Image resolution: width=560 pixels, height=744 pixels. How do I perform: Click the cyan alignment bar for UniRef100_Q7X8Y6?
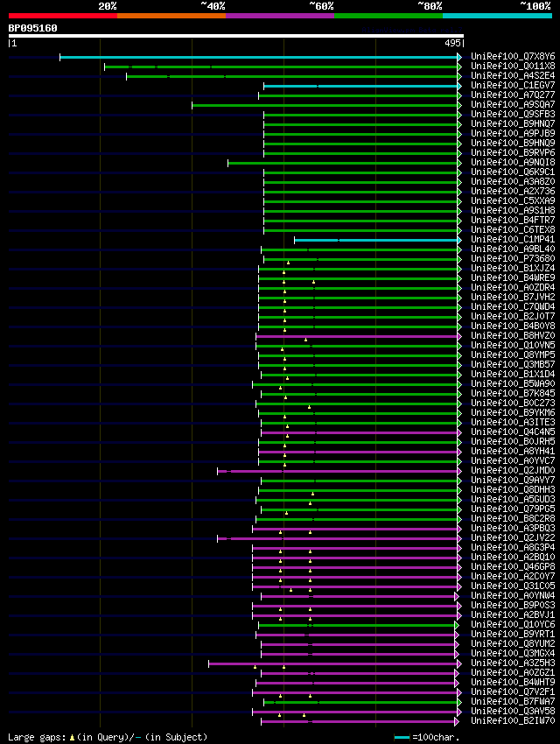coord(259,58)
